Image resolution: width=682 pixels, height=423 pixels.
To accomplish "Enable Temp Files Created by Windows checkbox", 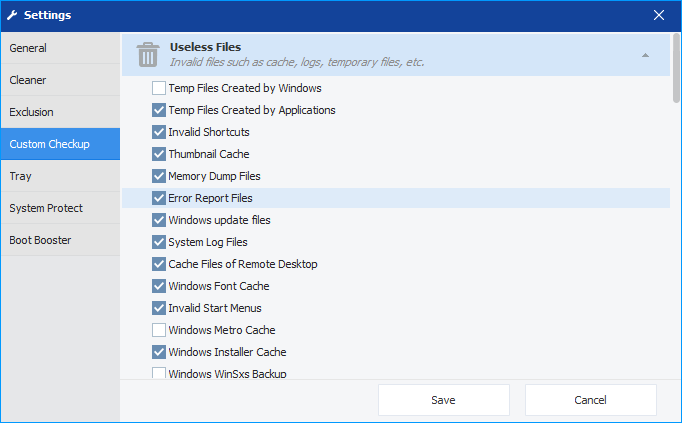I will (159, 88).
